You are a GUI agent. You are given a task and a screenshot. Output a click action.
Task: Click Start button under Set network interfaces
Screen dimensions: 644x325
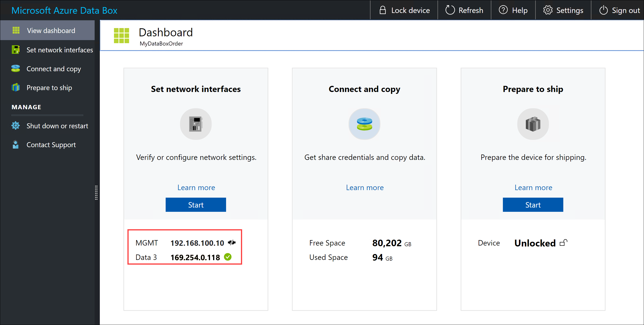point(196,204)
